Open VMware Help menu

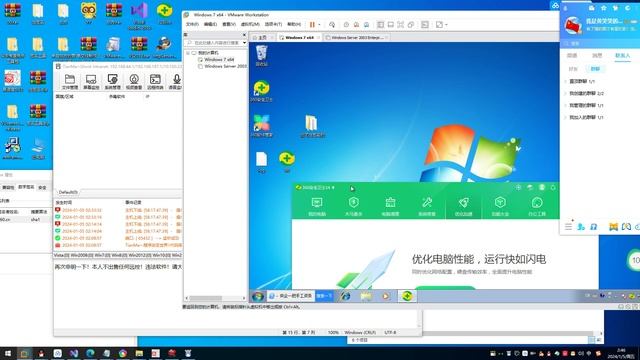(294, 24)
